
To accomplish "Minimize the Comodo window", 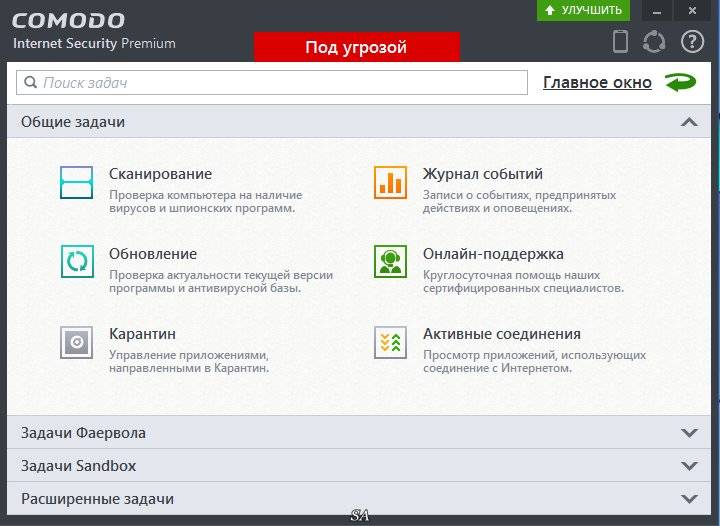I will (x=657, y=11).
